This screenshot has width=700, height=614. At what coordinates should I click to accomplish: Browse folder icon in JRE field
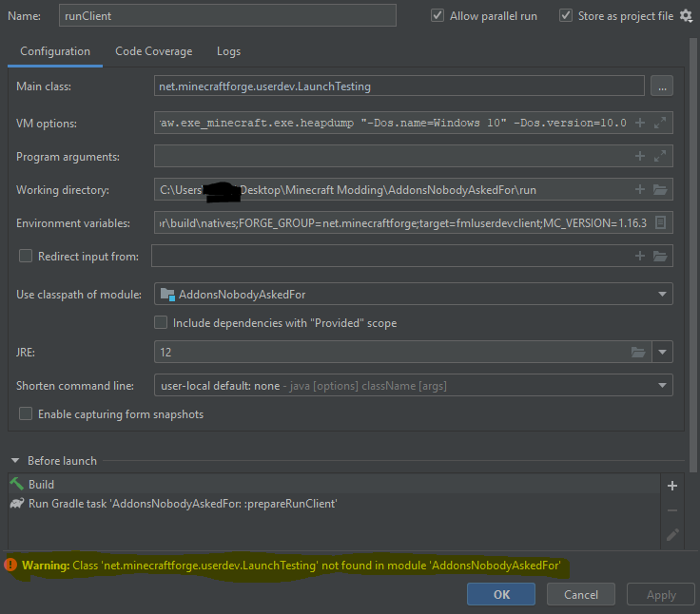click(x=639, y=352)
